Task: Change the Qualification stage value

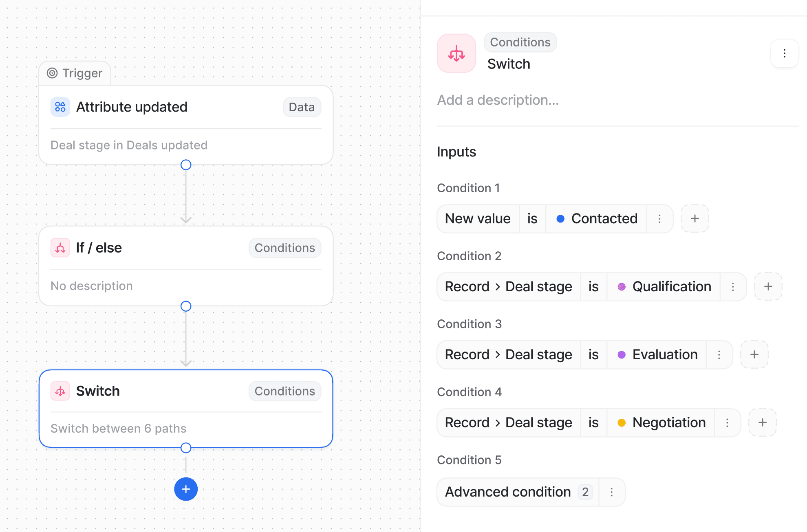Action: tap(664, 287)
